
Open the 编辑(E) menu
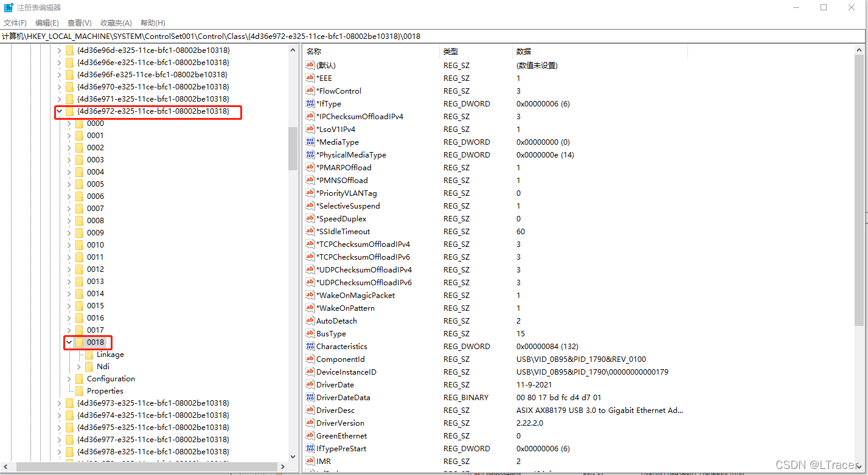(47, 23)
